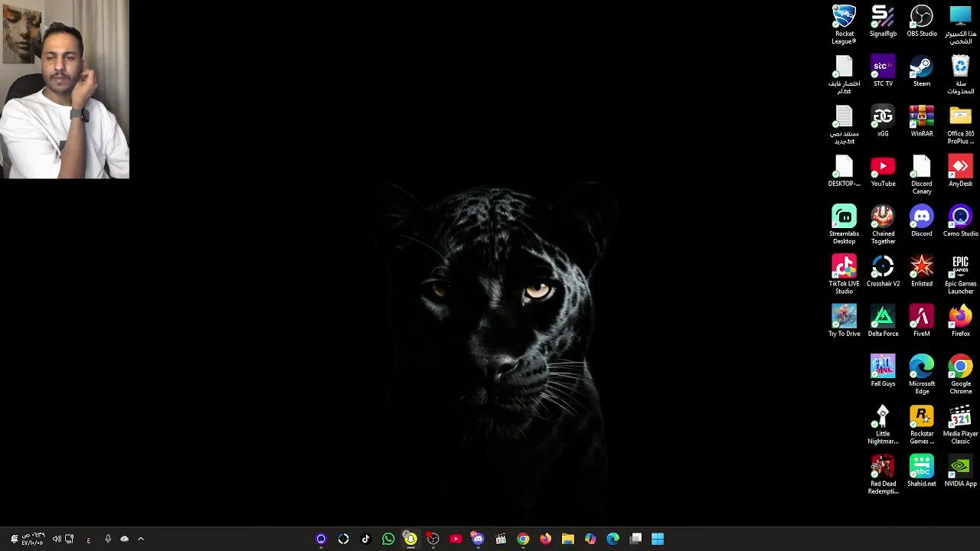The height and width of the screenshot is (551, 980).
Task: Open This PC (هذا الكمبيوتر الشخصي) icon
Action: click(x=960, y=24)
